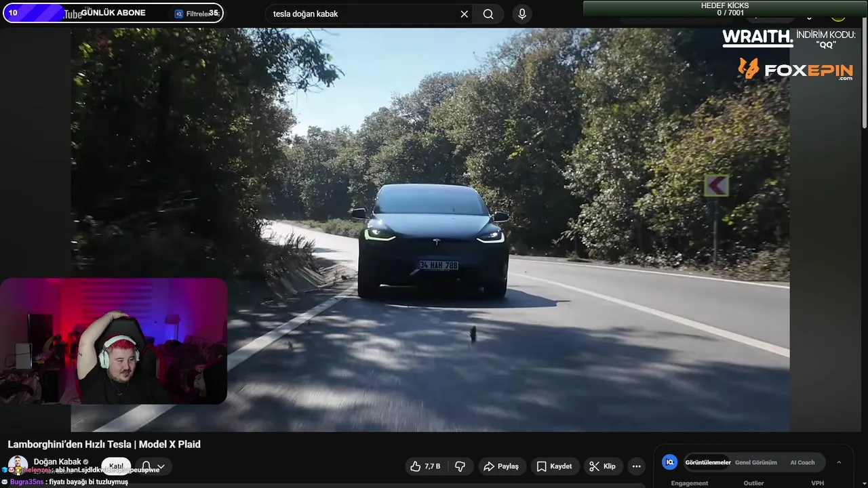Open the Doğan Kabak channel name link
This screenshot has height=488, width=868.
tap(57, 462)
